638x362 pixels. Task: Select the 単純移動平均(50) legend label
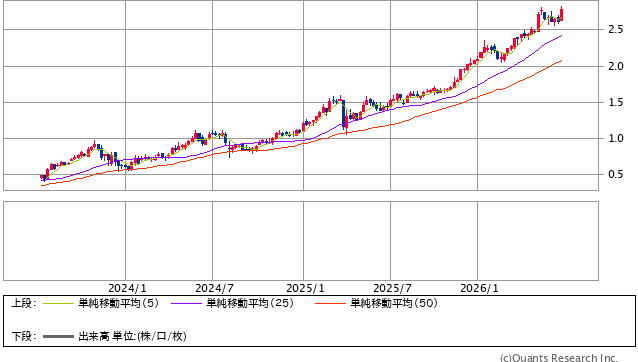click(394, 303)
